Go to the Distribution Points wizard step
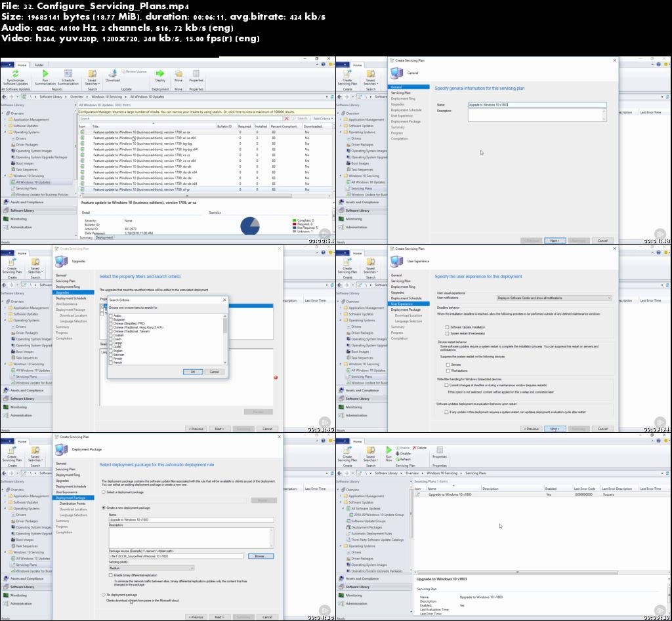The width and height of the screenshot is (672, 621). click(x=72, y=504)
